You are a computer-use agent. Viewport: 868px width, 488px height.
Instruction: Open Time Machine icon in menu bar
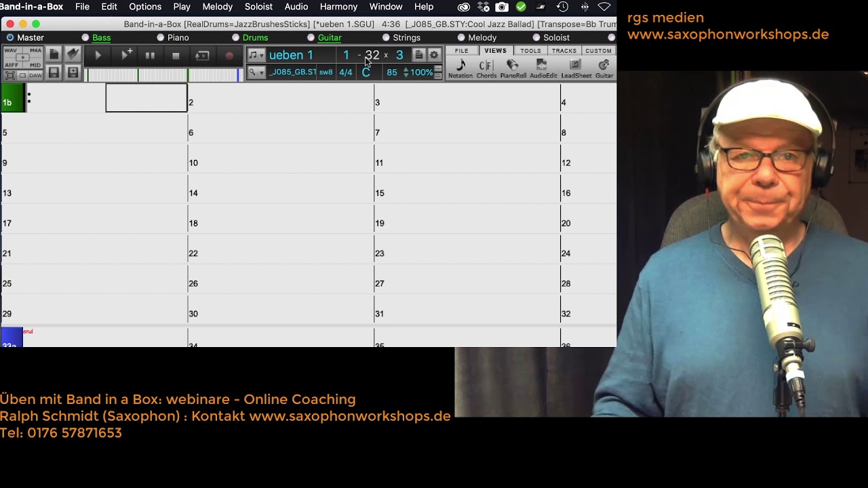pos(562,7)
